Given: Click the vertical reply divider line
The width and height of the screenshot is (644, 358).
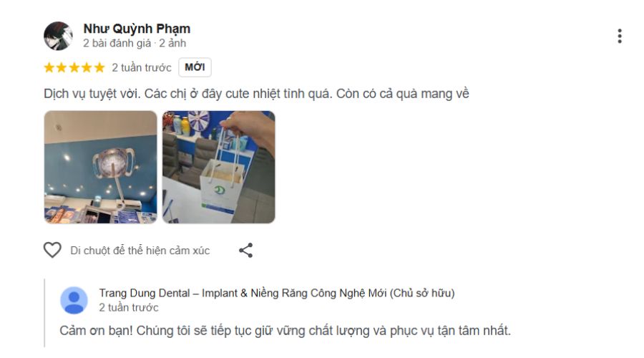Looking at the screenshot, I should (x=44, y=313).
